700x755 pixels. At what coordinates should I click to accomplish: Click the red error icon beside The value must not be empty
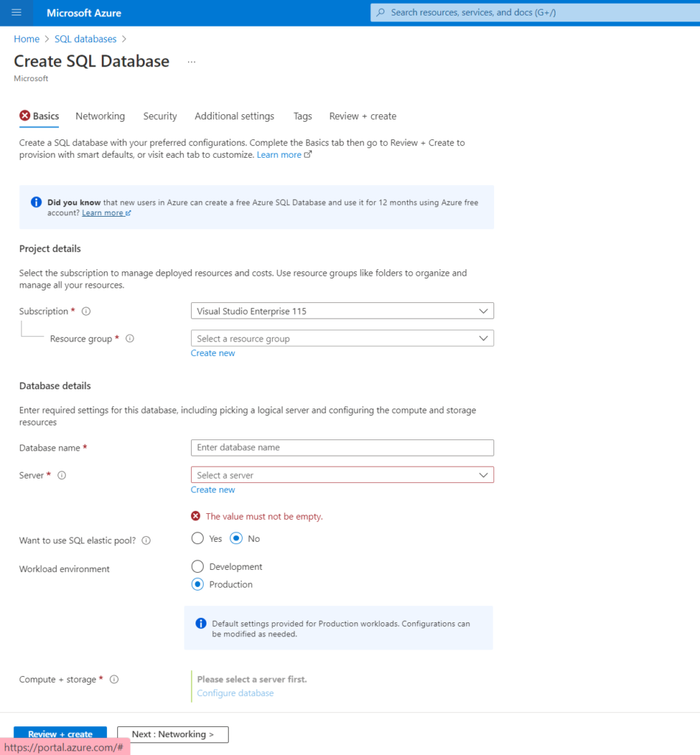[195, 516]
